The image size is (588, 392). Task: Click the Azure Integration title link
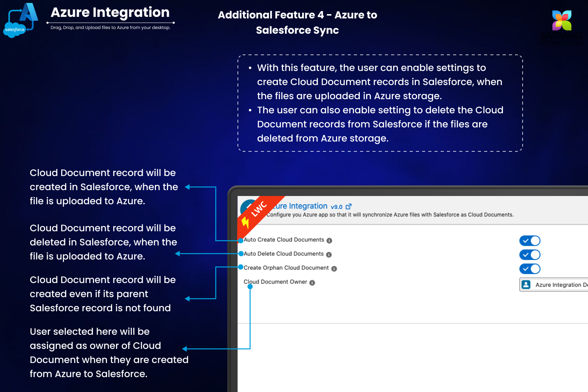point(300,206)
